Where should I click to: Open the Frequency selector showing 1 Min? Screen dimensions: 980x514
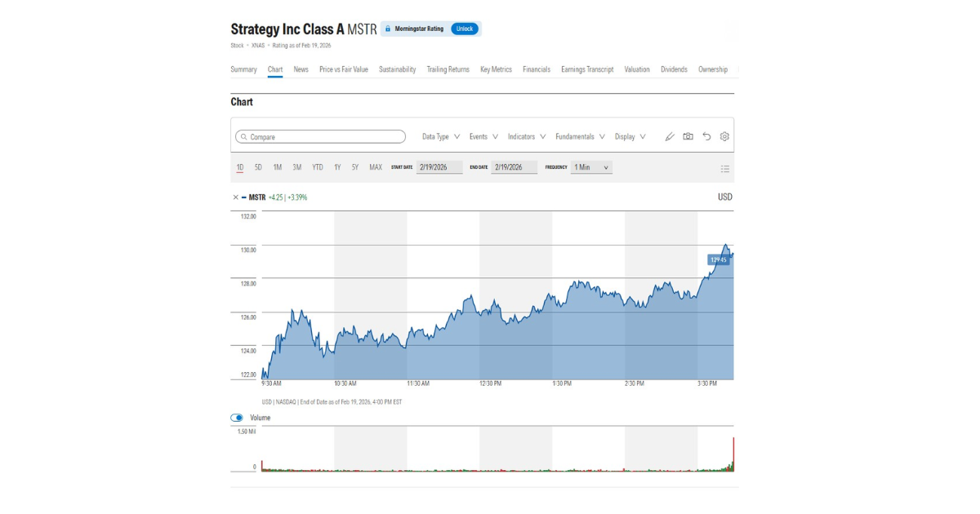[590, 167]
